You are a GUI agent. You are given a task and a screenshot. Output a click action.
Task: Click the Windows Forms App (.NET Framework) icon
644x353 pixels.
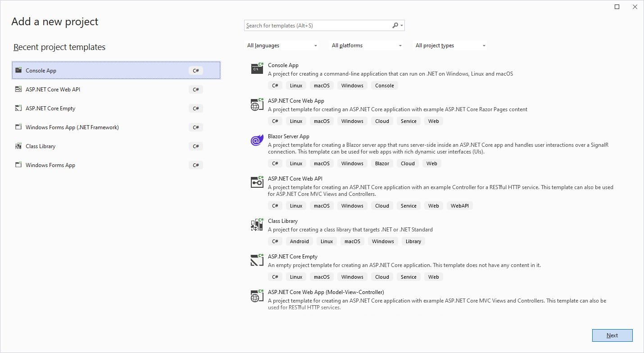tap(18, 127)
